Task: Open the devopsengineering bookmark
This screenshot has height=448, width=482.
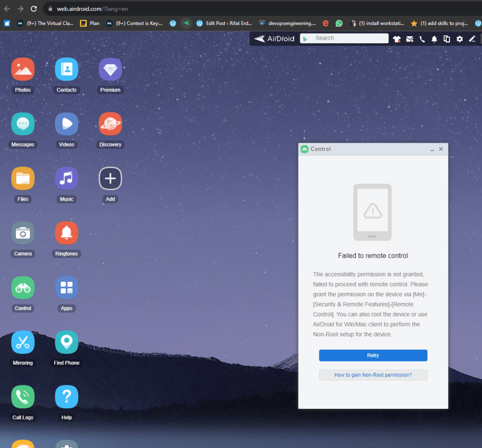Action: pyautogui.click(x=288, y=24)
